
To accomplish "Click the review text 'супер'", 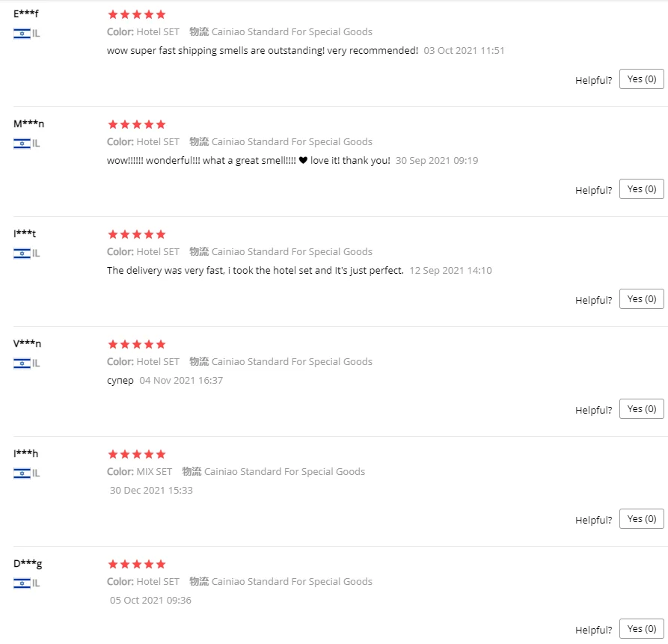I will point(120,381).
